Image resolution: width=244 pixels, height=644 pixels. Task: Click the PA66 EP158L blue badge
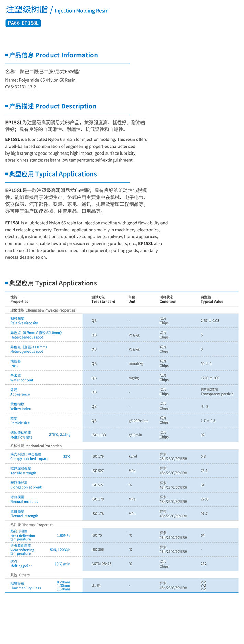pyautogui.click(x=23, y=23)
